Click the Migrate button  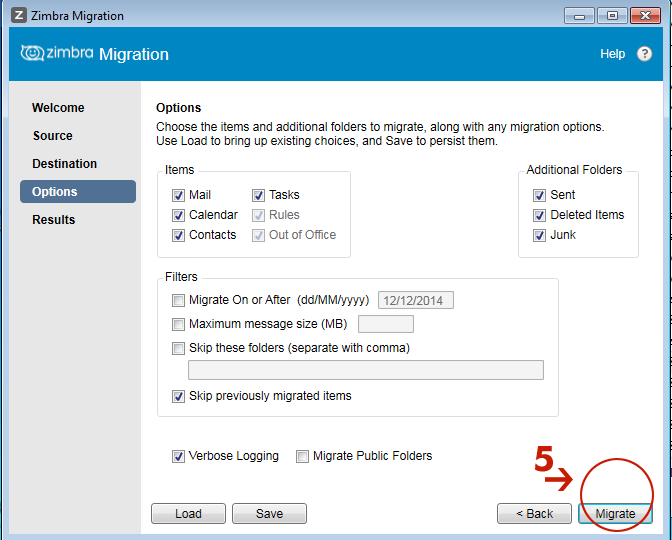pos(615,513)
